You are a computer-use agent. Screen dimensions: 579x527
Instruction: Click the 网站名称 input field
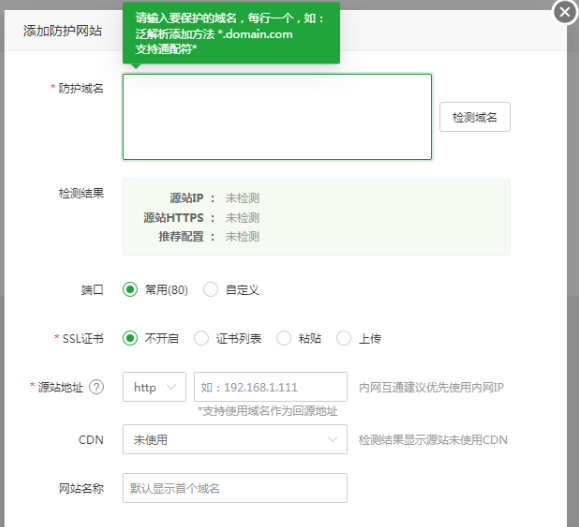235,488
